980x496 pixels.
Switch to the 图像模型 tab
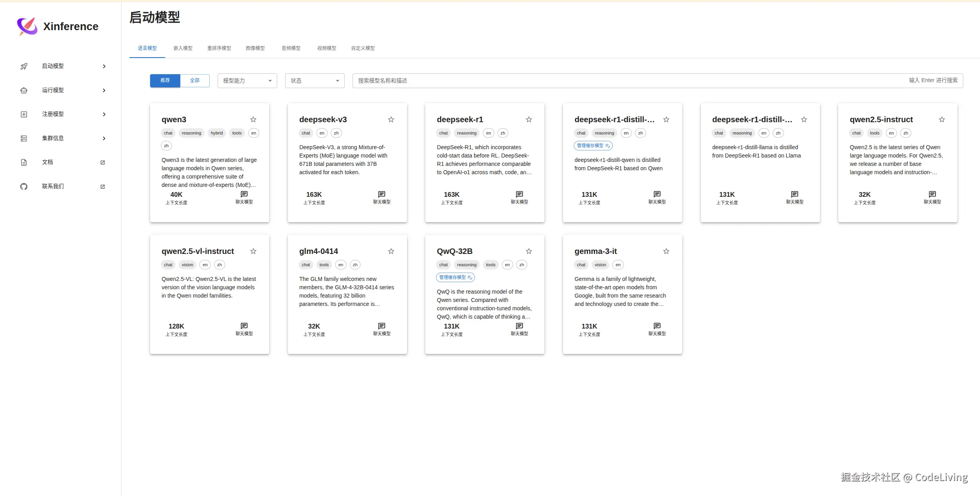[x=255, y=48]
